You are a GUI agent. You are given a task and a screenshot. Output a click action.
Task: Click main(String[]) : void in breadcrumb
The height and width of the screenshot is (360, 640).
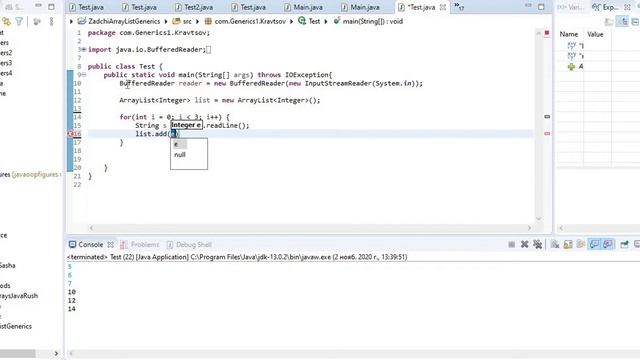[x=372, y=21]
